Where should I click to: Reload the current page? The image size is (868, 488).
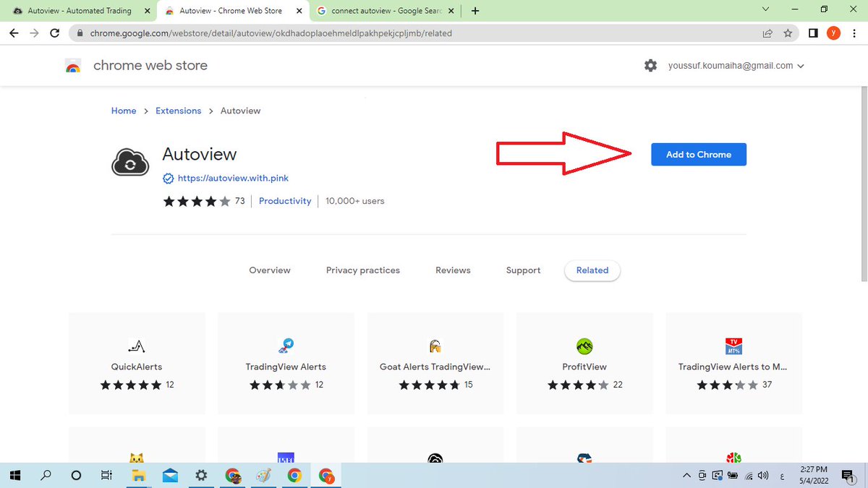tap(55, 33)
